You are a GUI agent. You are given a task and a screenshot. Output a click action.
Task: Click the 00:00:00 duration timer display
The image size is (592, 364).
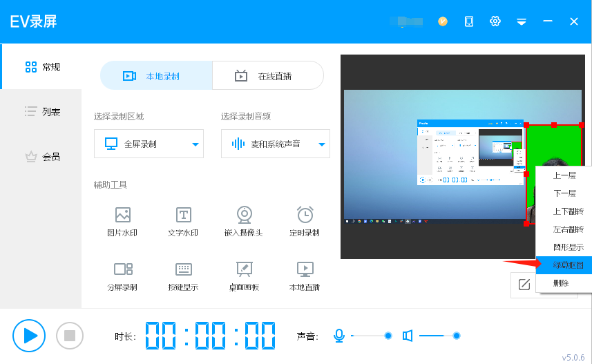point(210,335)
